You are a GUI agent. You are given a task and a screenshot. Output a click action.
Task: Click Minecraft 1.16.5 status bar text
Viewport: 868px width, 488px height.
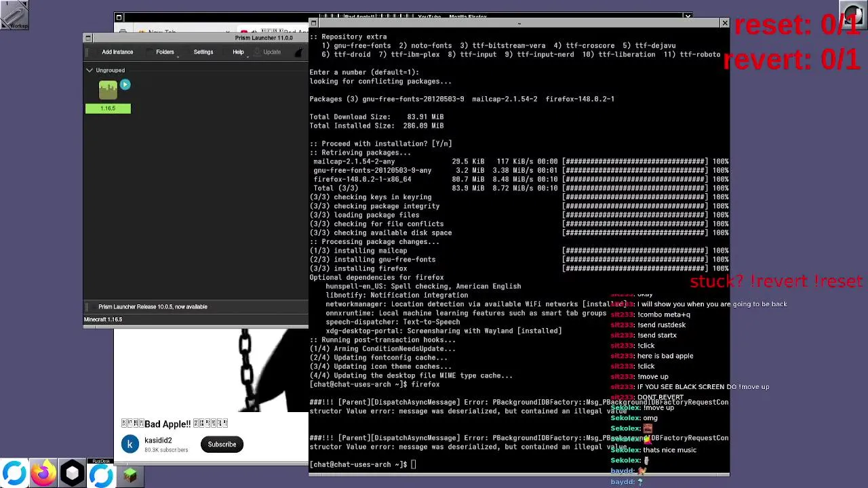point(103,319)
